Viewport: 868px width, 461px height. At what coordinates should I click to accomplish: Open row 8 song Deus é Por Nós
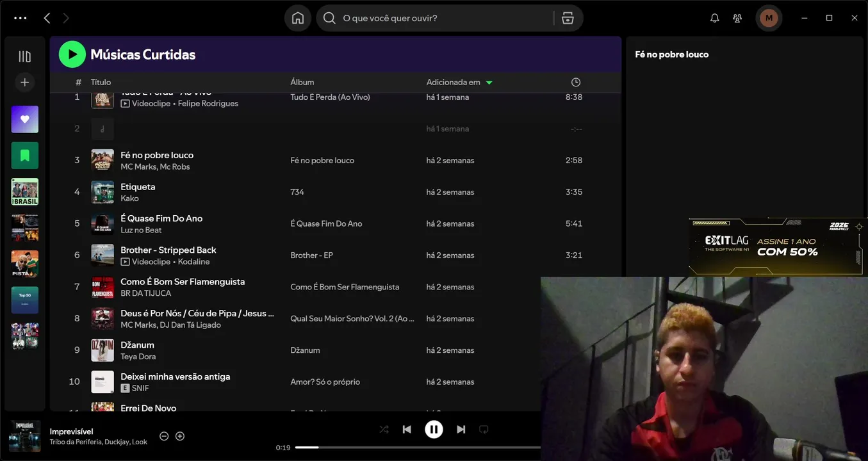[x=197, y=313]
